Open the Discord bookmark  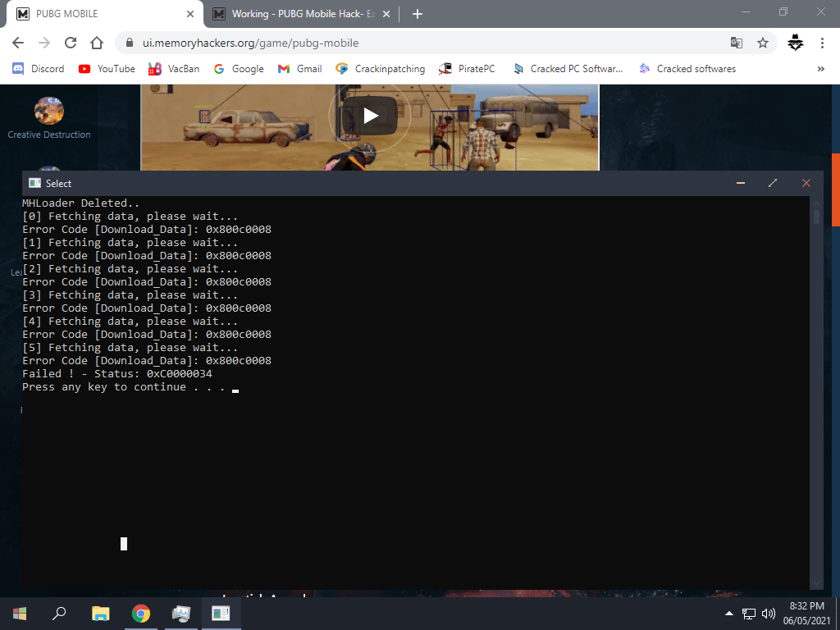pyautogui.click(x=38, y=69)
